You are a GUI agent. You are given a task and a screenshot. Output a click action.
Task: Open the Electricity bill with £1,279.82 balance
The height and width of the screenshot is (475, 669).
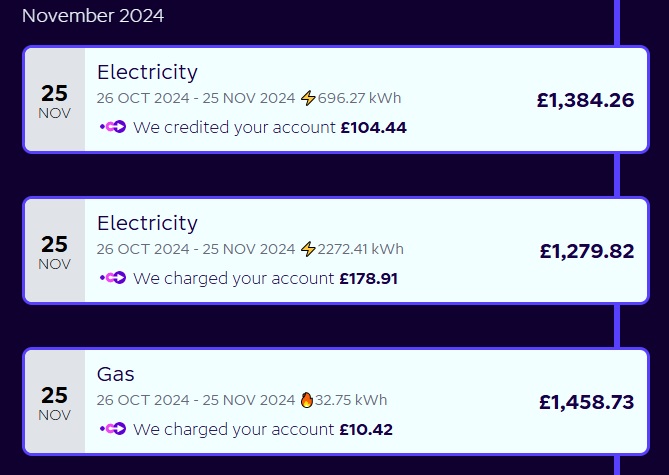pyautogui.click(x=336, y=251)
